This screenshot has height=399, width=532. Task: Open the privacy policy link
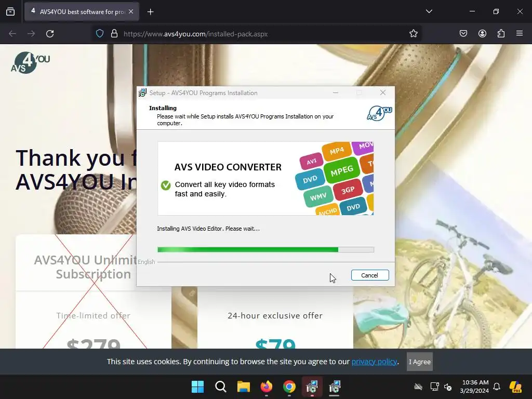tap(374, 362)
